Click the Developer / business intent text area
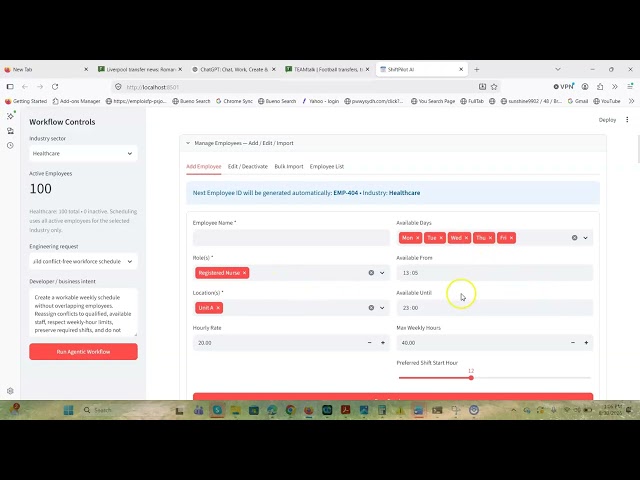This screenshot has width=640, height=480. click(83, 313)
